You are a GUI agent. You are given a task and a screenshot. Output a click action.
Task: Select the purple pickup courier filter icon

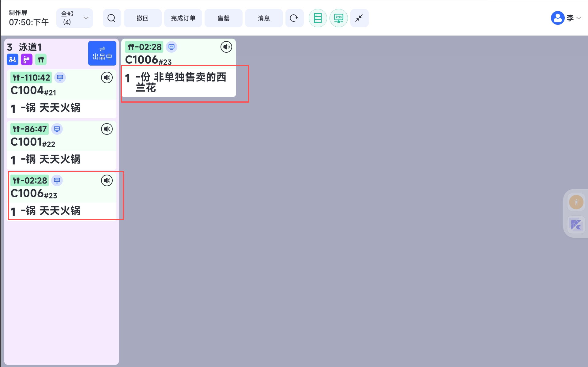pyautogui.click(x=27, y=59)
